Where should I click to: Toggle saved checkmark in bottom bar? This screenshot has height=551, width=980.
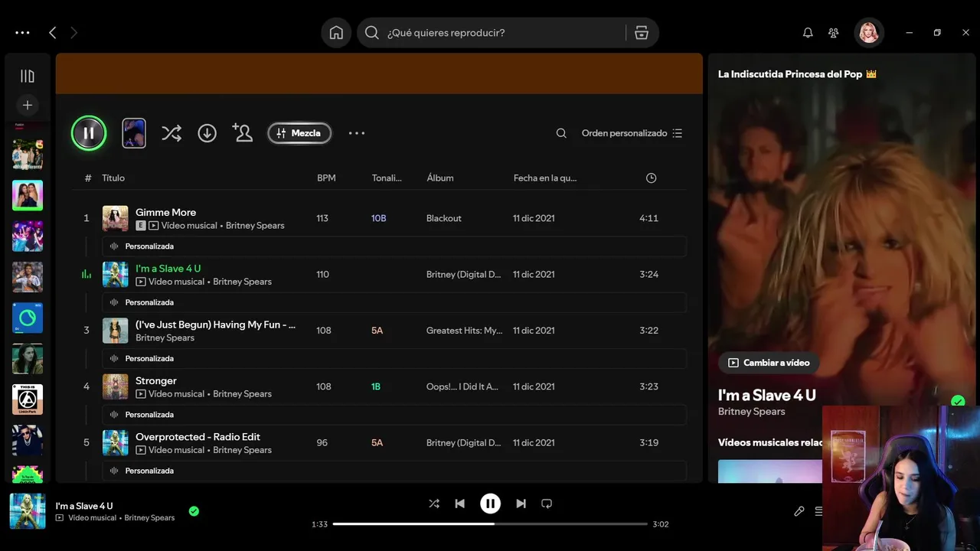pos(194,511)
